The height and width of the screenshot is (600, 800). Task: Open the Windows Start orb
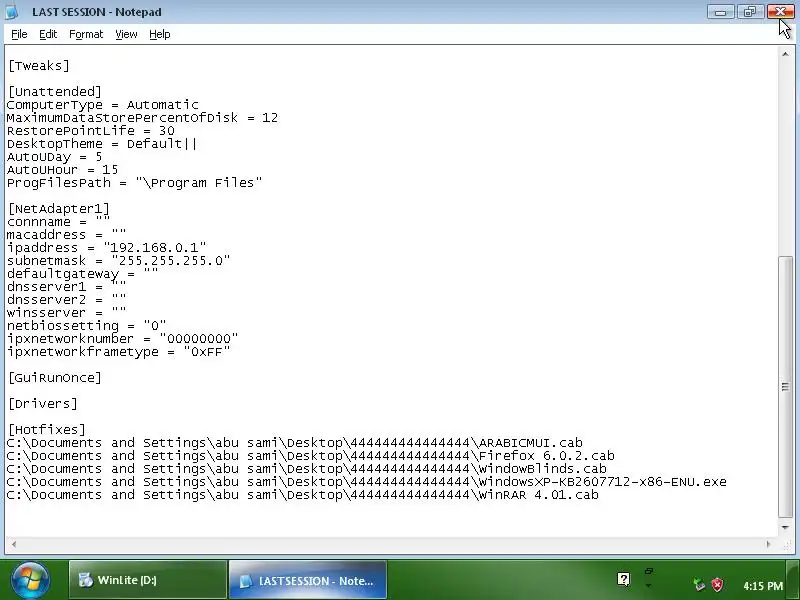click(31, 580)
